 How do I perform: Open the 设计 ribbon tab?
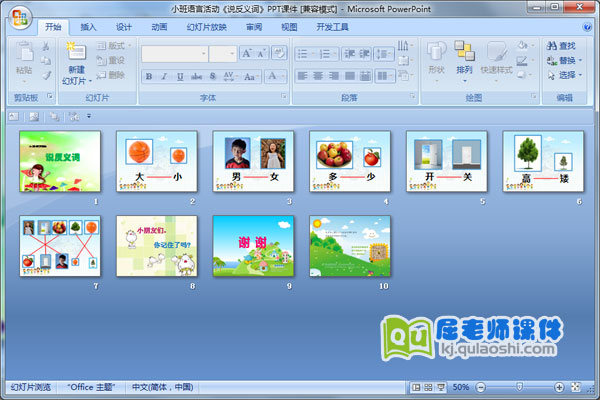[124, 27]
